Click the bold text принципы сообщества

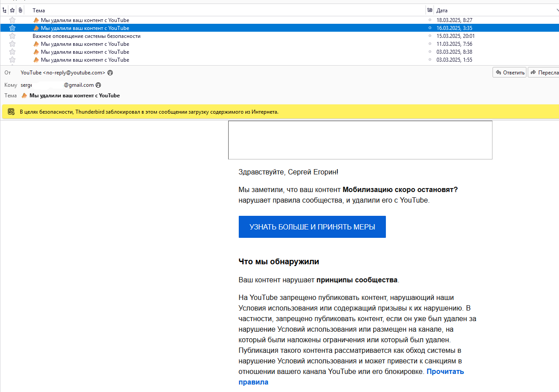coord(357,280)
